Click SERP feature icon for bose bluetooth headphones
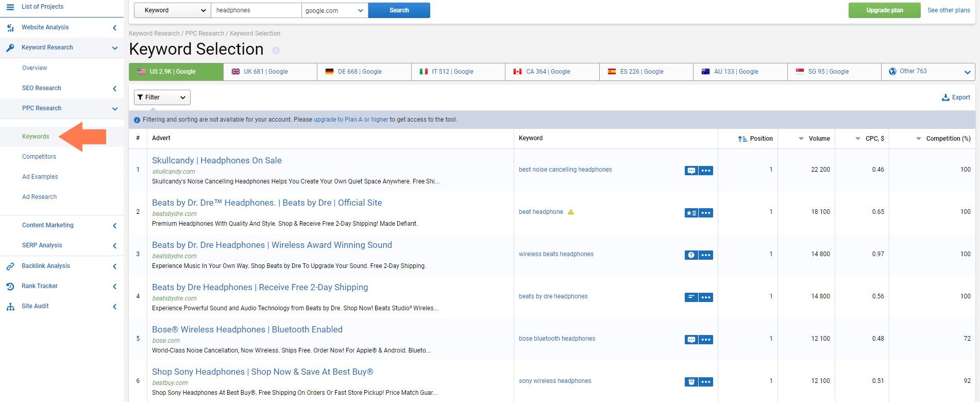This screenshot has height=402, width=980. tap(691, 340)
